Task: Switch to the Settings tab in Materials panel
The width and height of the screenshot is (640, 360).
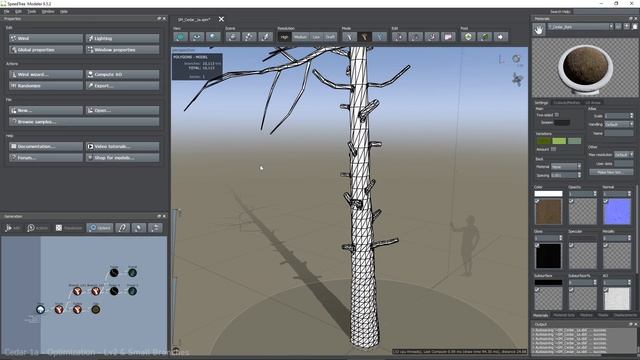Action: [x=542, y=102]
